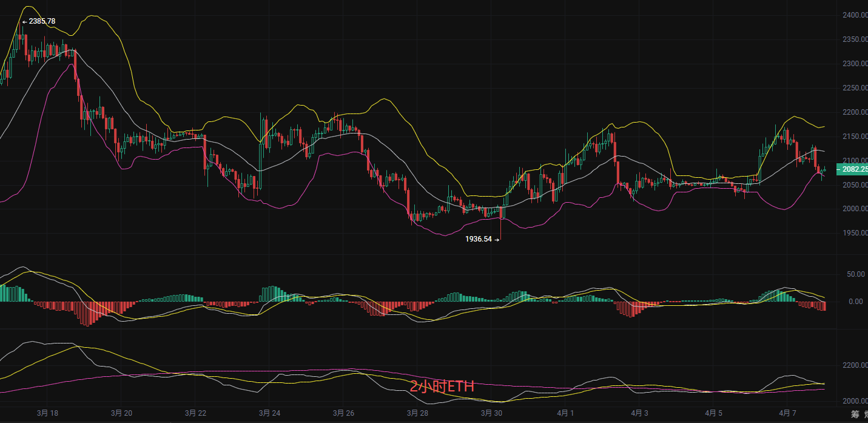Screen dimensions: 868x423
Task: Select 4月 5 on the time axis
Action: [713, 413]
